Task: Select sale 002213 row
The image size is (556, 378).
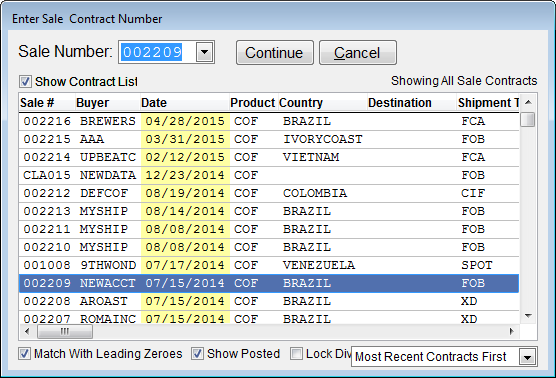Action: tap(269, 212)
